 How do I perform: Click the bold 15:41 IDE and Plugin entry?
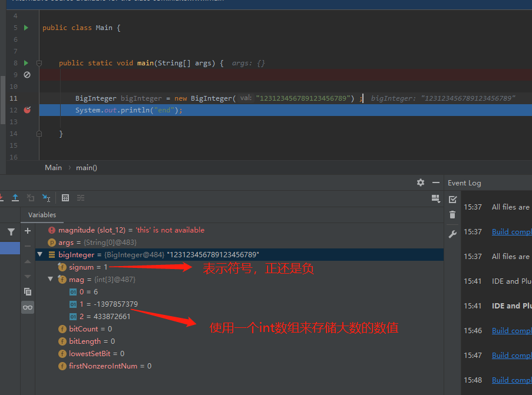pyautogui.click(x=511, y=306)
